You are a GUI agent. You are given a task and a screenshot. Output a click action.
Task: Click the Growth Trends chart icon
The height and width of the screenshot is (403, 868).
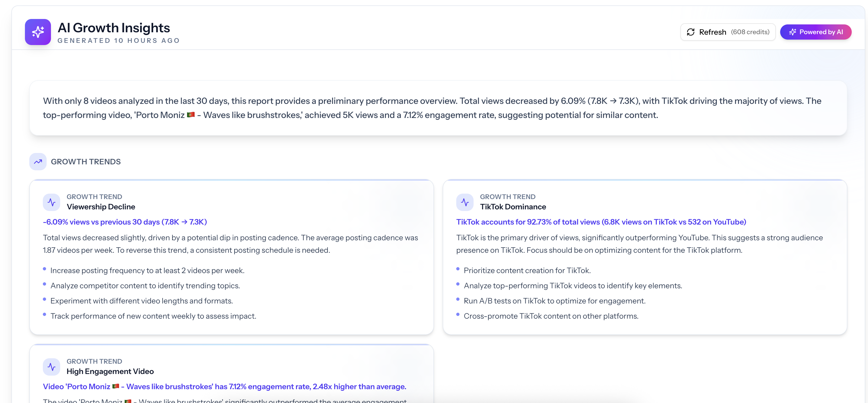point(38,162)
